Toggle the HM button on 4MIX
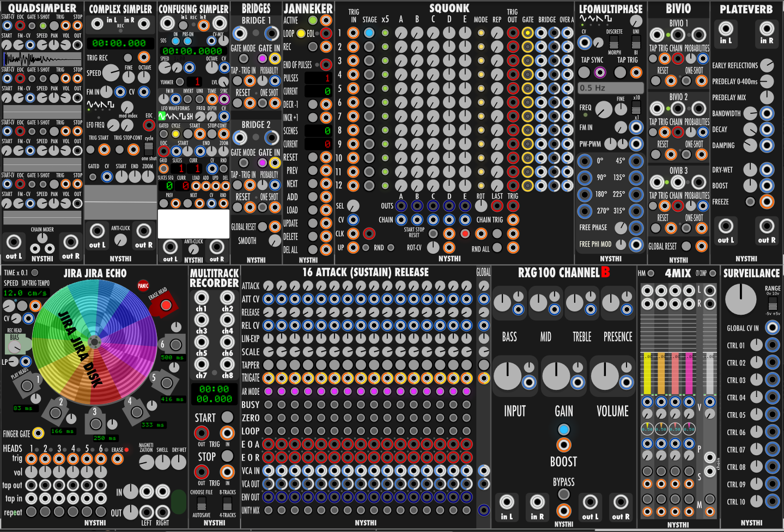 (651, 273)
